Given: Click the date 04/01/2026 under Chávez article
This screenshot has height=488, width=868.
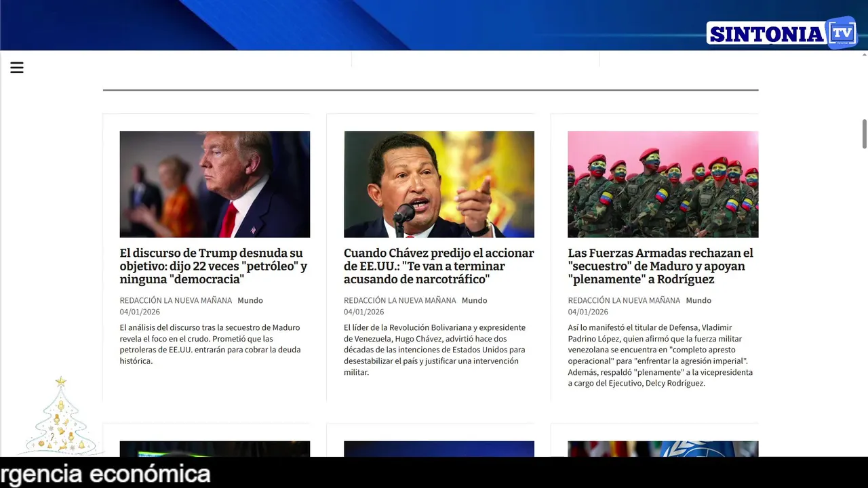Looking at the screenshot, I should coord(363,312).
